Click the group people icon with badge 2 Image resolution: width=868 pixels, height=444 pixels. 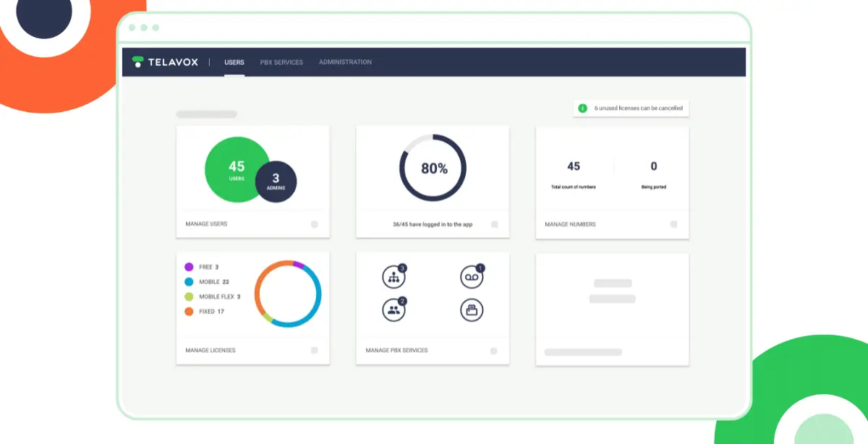pos(394,310)
